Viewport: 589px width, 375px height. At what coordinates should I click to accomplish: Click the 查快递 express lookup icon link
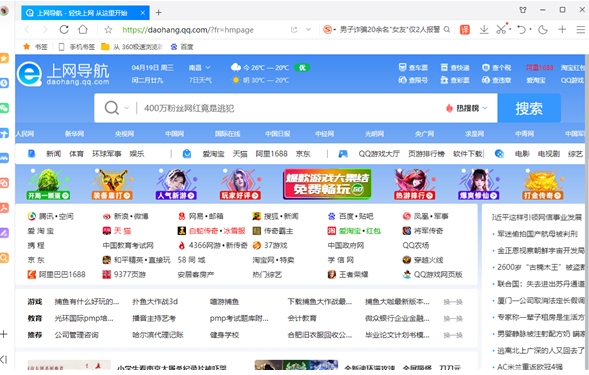pos(455,68)
